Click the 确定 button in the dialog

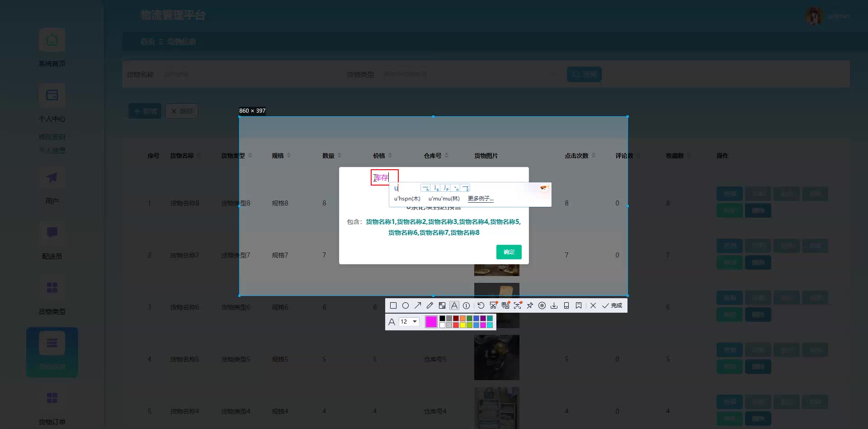[x=509, y=252]
